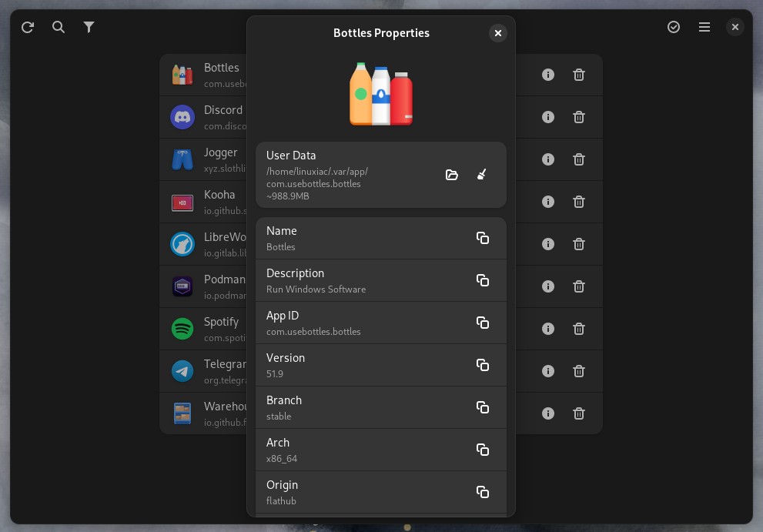Show info for the Podman row
Image resolution: width=763 pixels, height=532 pixels.
(x=548, y=286)
